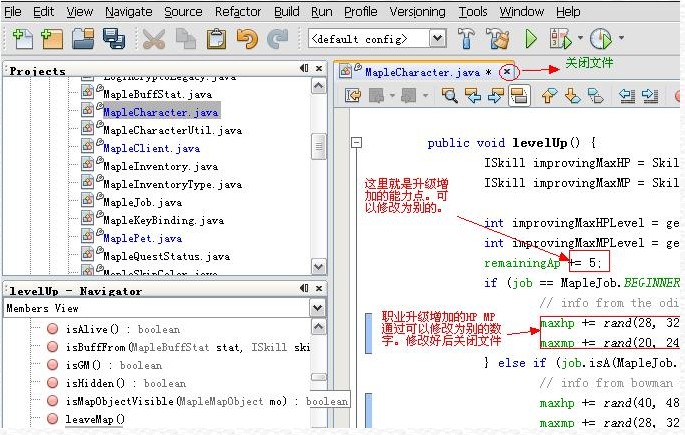685x435 pixels.
Task: Click Projects panel scroll up arrow
Action: point(318,86)
